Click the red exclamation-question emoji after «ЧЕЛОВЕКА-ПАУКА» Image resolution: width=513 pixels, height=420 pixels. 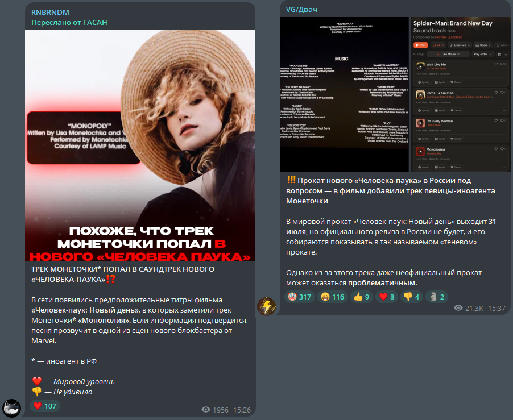111,279
